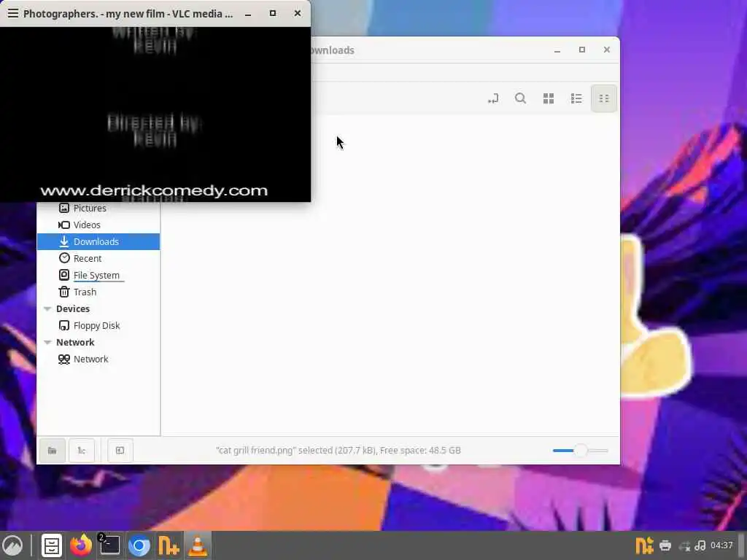Screen dimensions: 747x560
Task: Click the orange N tray icon
Action: point(644,545)
